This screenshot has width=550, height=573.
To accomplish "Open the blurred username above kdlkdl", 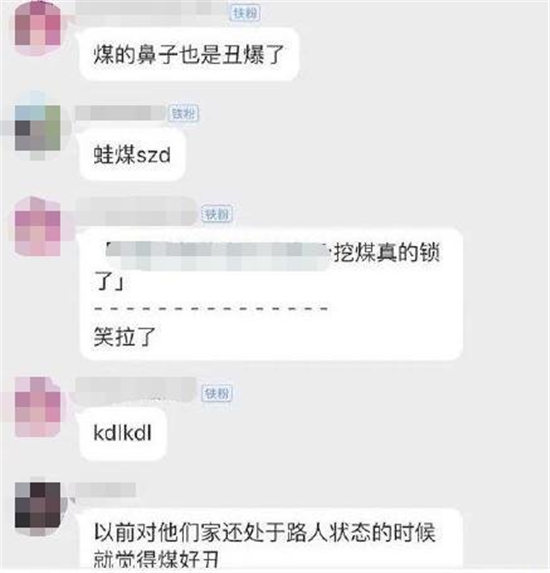I will pyautogui.click(x=136, y=391).
